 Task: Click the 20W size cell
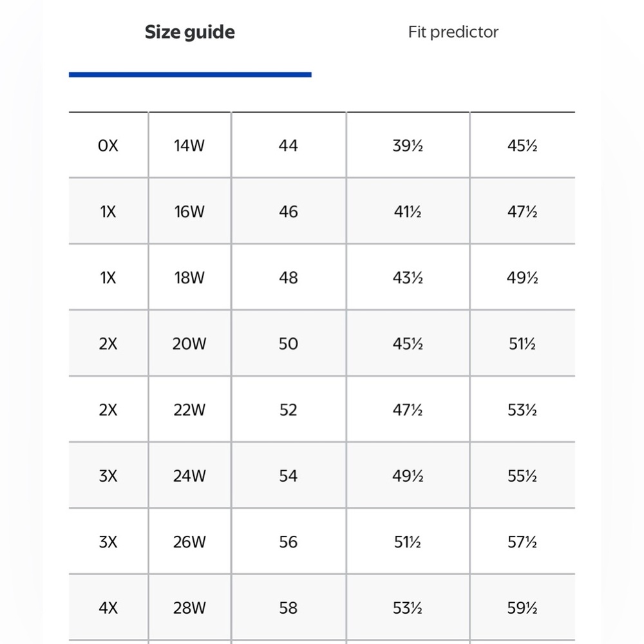point(189,344)
